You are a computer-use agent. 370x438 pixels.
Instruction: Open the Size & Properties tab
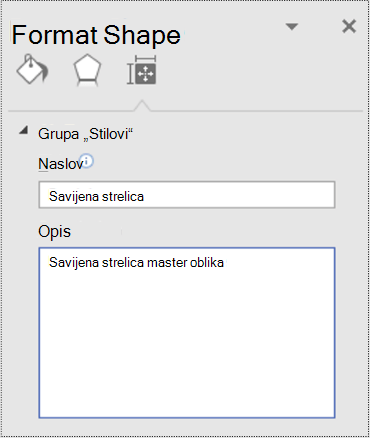pos(142,70)
